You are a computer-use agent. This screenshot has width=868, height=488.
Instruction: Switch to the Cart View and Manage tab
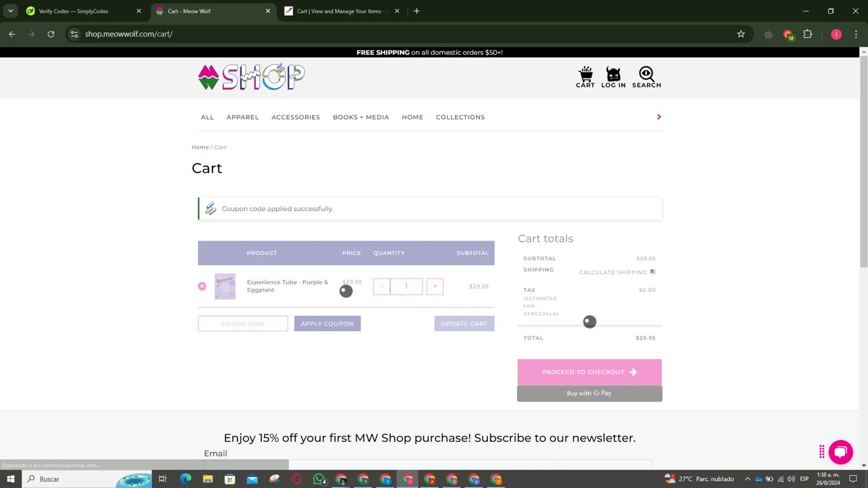click(342, 11)
